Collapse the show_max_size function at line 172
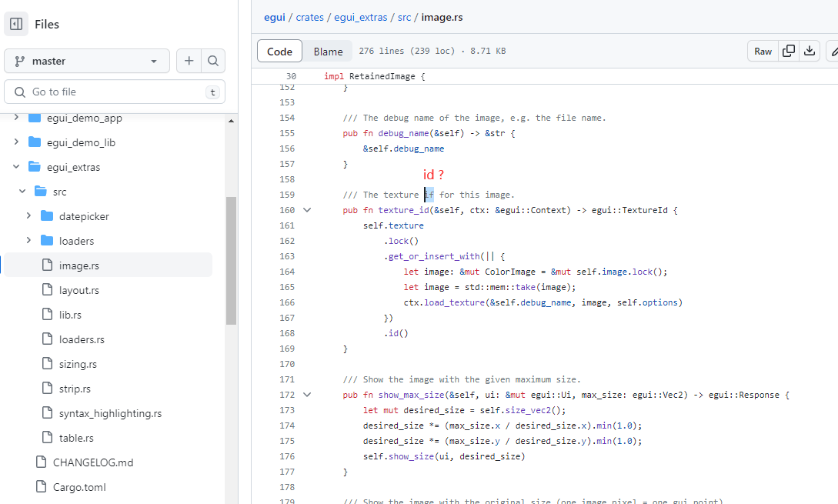Viewport: 838px width, 504px height. click(x=308, y=394)
